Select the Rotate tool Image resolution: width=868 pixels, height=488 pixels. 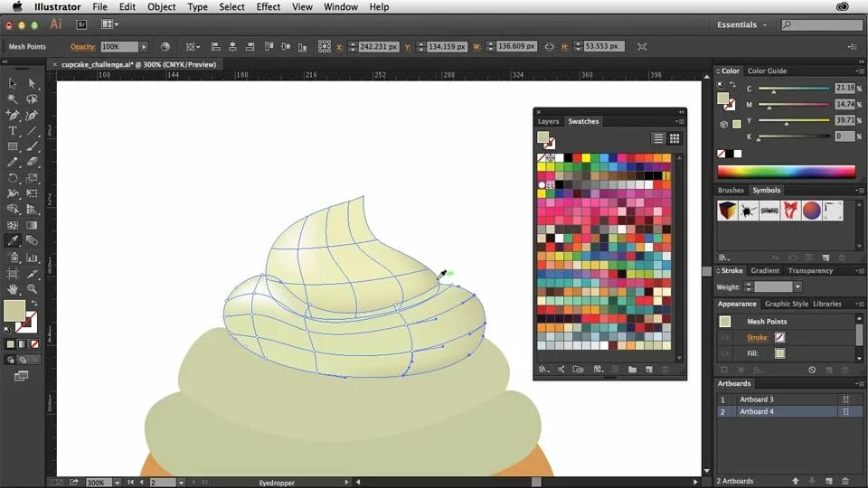coord(12,178)
